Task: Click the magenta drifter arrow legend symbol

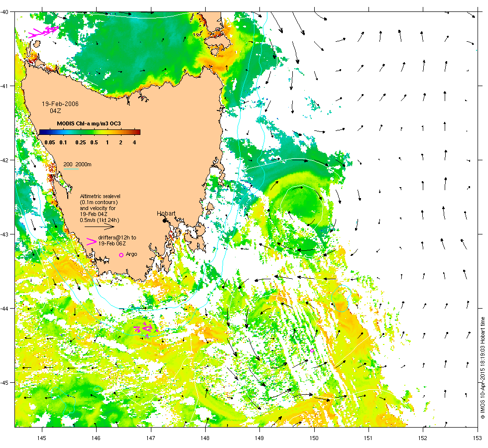Action: (x=91, y=241)
